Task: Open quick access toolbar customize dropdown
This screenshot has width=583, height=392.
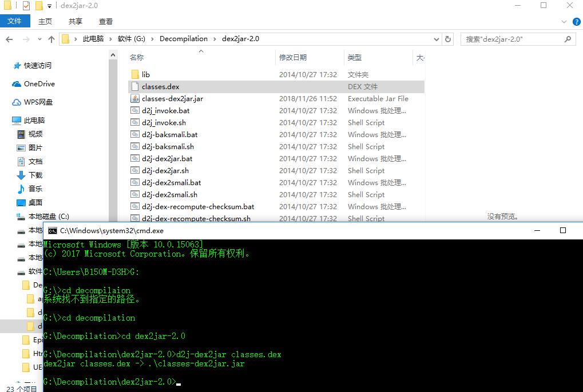Action: 49,6
